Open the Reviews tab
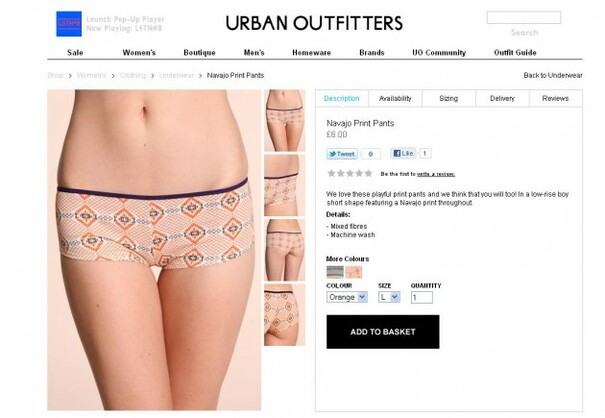 point(556,98)
